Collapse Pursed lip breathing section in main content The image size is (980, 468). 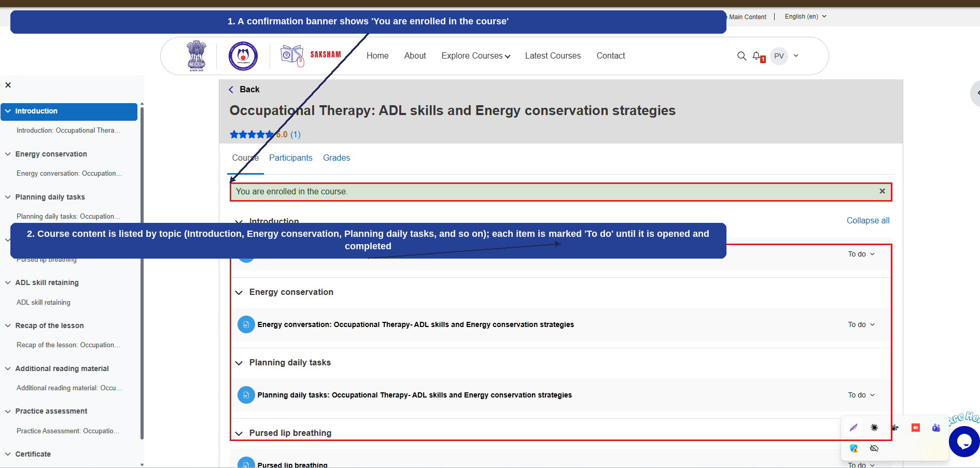[x=239, y=433]
